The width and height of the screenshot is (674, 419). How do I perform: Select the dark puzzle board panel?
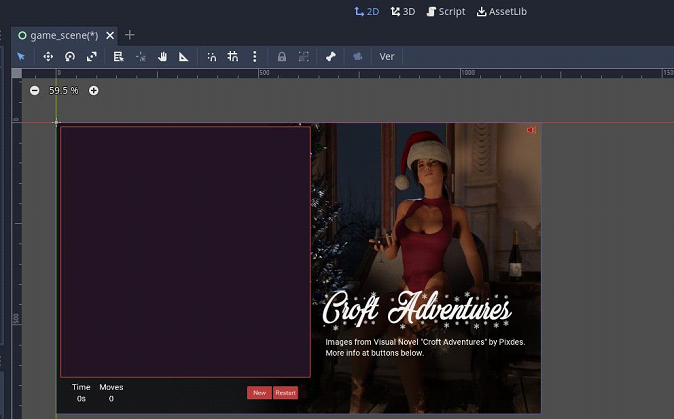(185, 252)
